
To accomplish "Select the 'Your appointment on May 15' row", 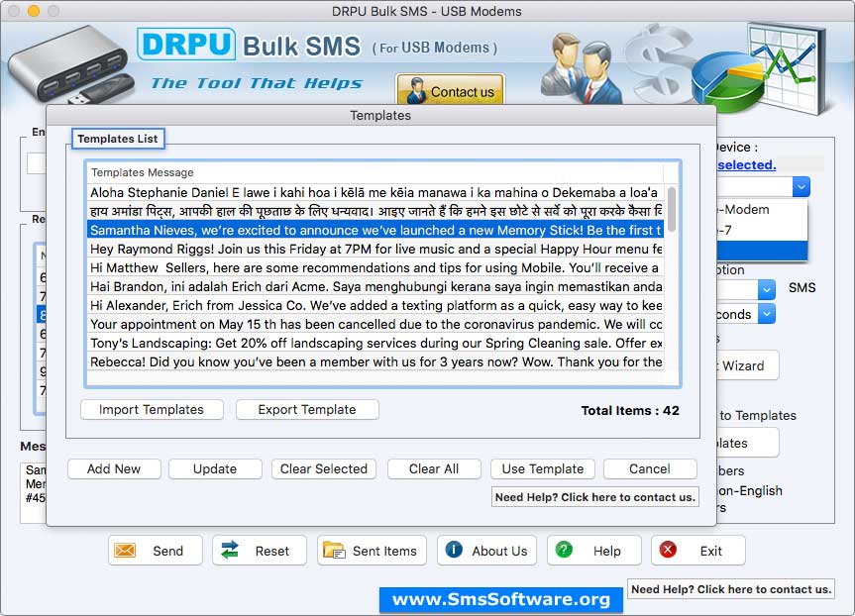I will coord(375,325).
